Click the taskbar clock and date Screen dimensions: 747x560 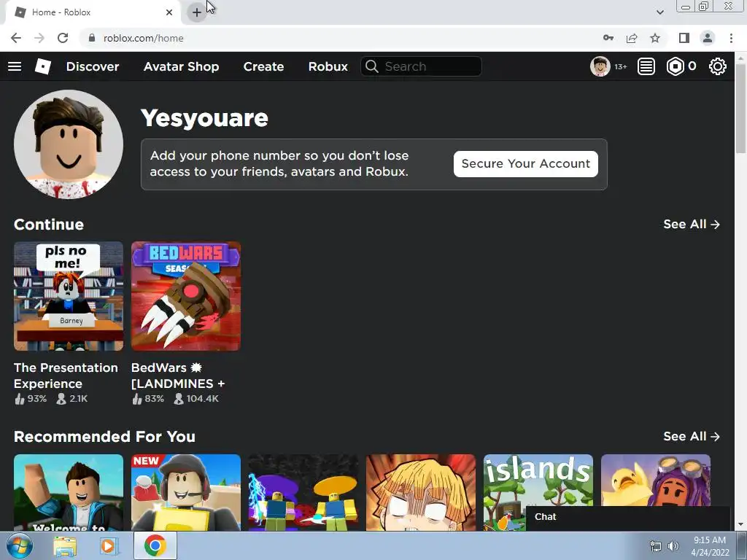pos(710,546)
